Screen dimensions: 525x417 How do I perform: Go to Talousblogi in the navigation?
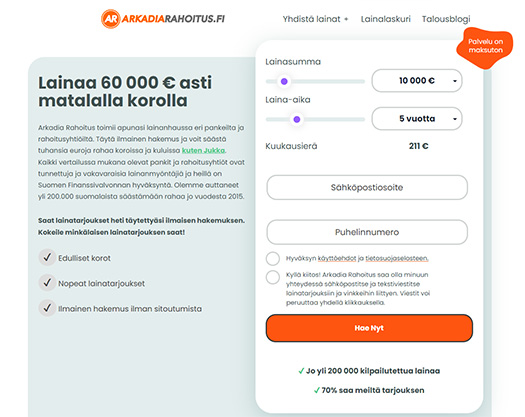coord(446,19)
